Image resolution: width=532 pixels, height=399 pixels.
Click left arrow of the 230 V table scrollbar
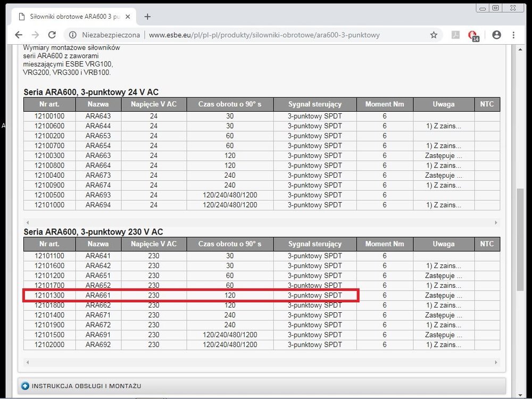coord(27,362)
